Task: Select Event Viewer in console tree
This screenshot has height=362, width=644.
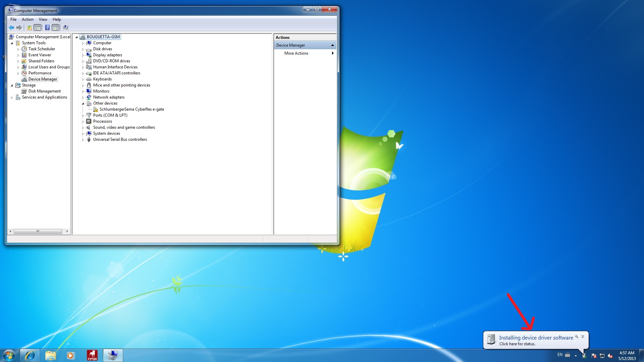Action: pyautogui.click(x=40, y=55)
